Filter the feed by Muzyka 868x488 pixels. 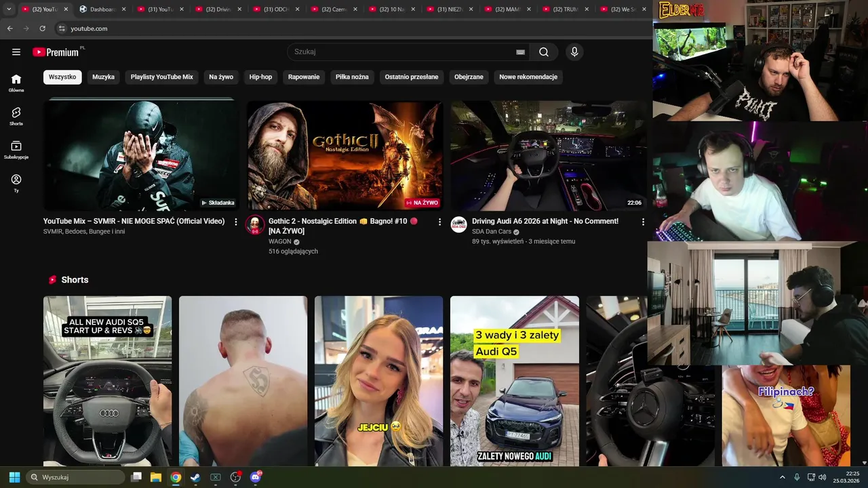[x=103, y=77]
